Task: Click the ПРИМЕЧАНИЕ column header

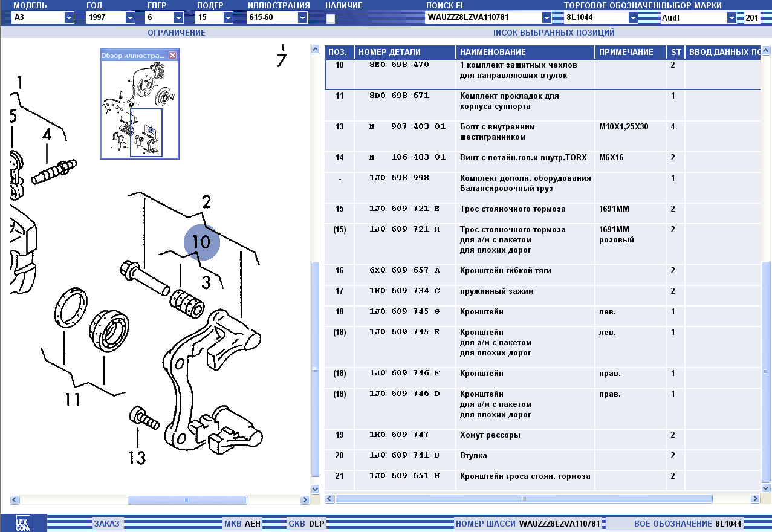Action: [x=631, y=52]
